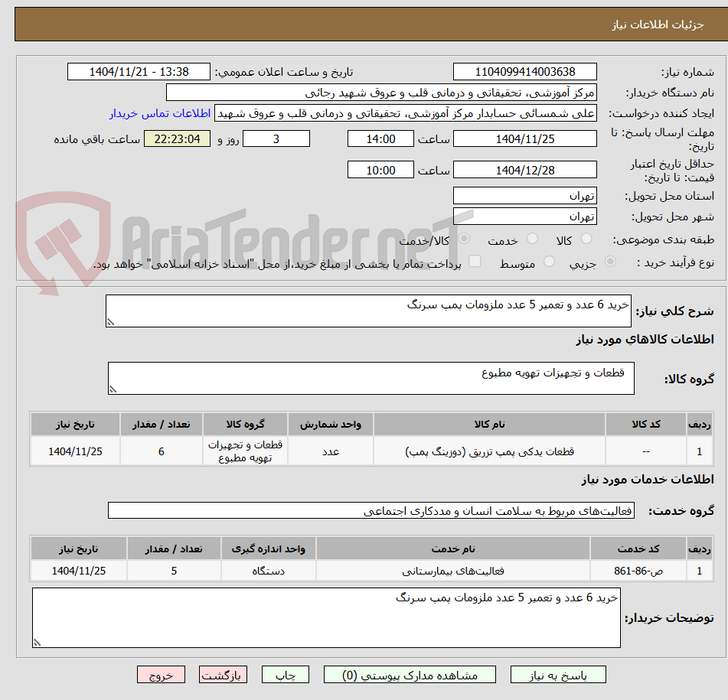
Task: Click the buyer organization name field
Action: point(381,93)
